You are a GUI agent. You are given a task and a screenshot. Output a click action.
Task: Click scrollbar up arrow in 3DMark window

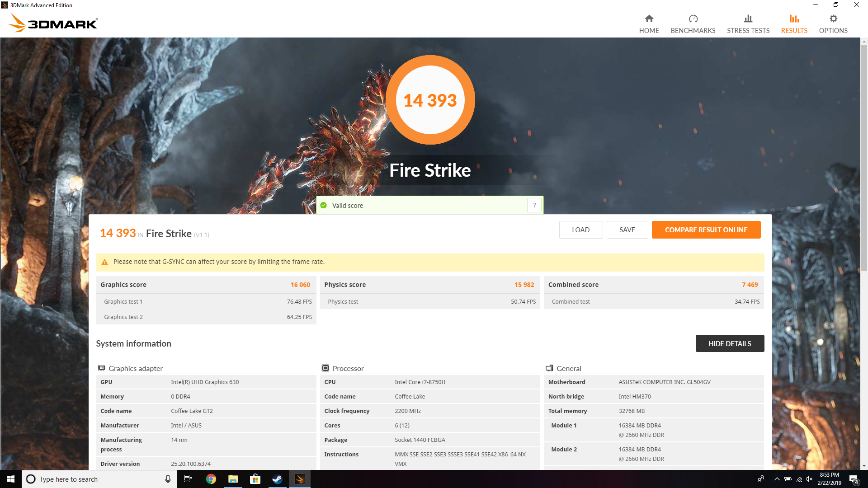point(864,42)
